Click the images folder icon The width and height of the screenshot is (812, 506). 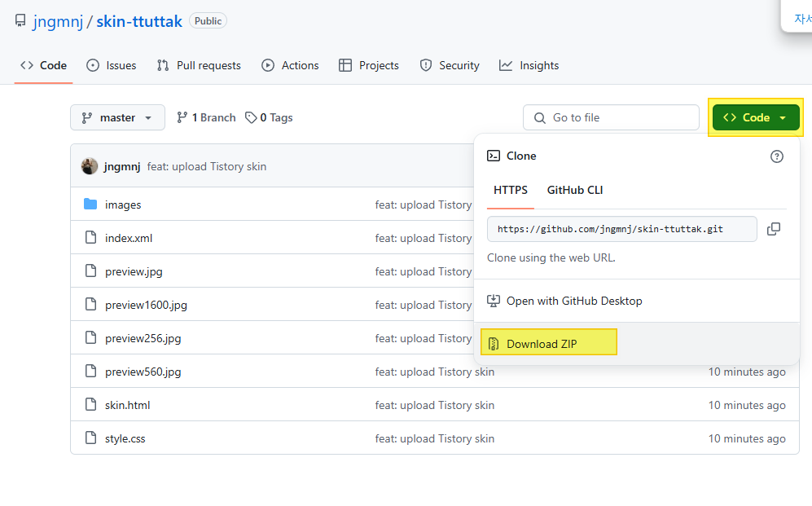pyautogui.click(x=90, y=204)
